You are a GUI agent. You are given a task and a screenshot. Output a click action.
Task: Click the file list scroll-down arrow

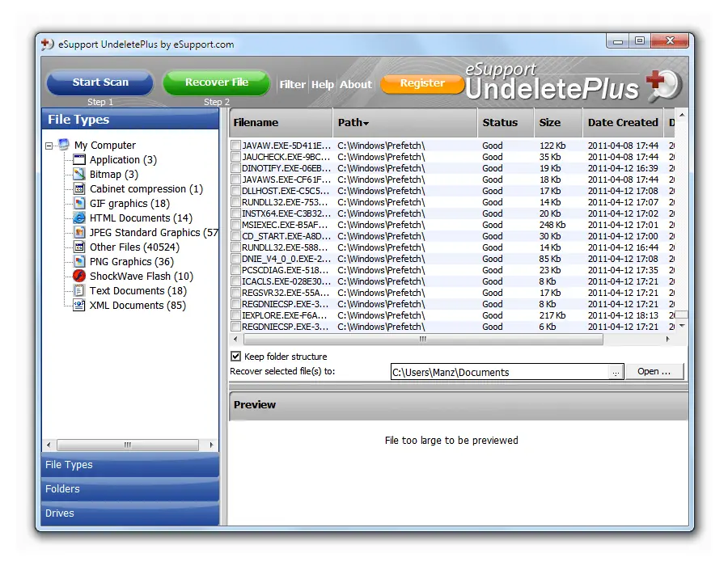coord(682,326)
